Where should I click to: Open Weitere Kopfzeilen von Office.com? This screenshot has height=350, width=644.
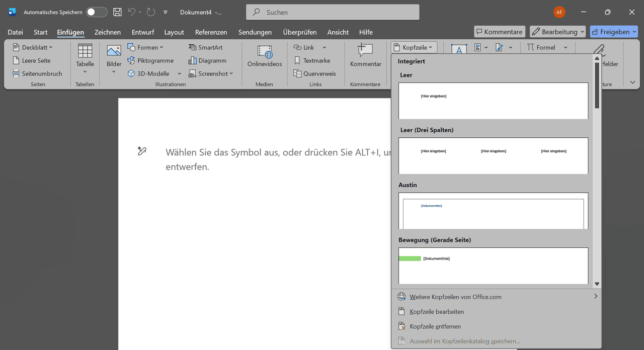497,297
